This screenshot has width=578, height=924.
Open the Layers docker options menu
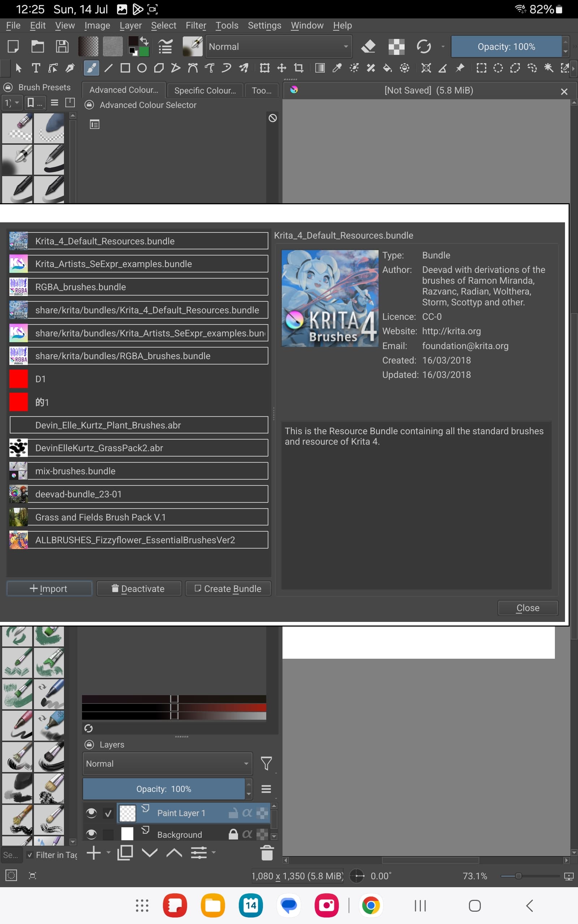[266, 789]
